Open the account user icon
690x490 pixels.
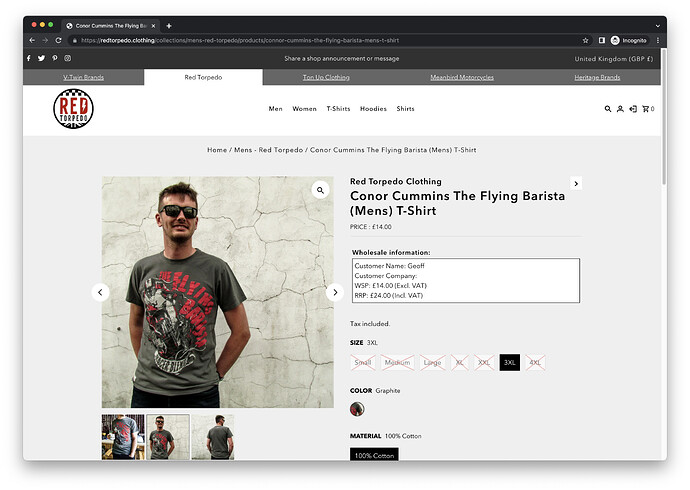pyautogui.click(x=620, y=109)
